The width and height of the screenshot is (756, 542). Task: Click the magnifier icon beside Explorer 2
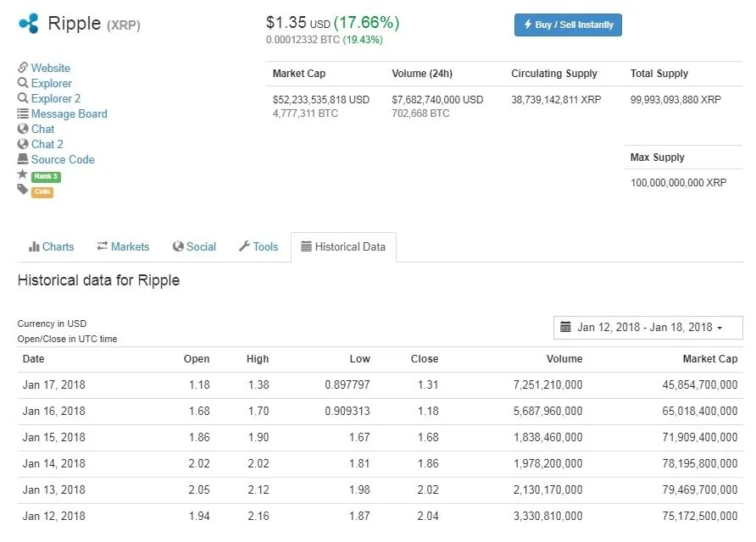[x=22, y=98]
